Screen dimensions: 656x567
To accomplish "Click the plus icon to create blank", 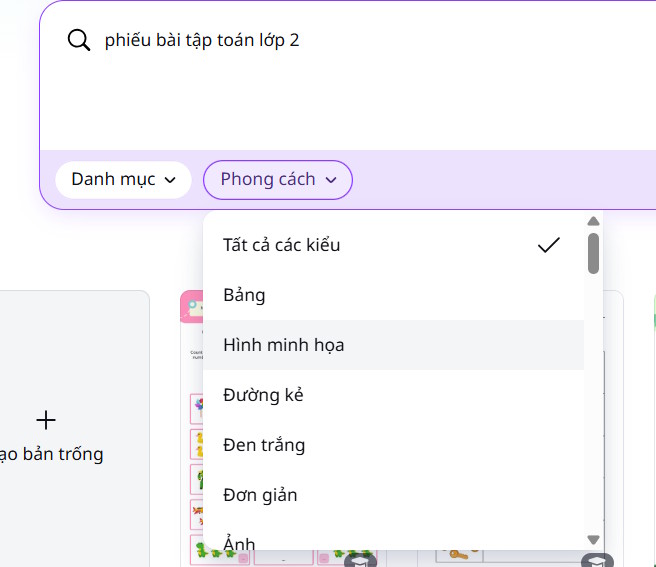I will (46, 420).
